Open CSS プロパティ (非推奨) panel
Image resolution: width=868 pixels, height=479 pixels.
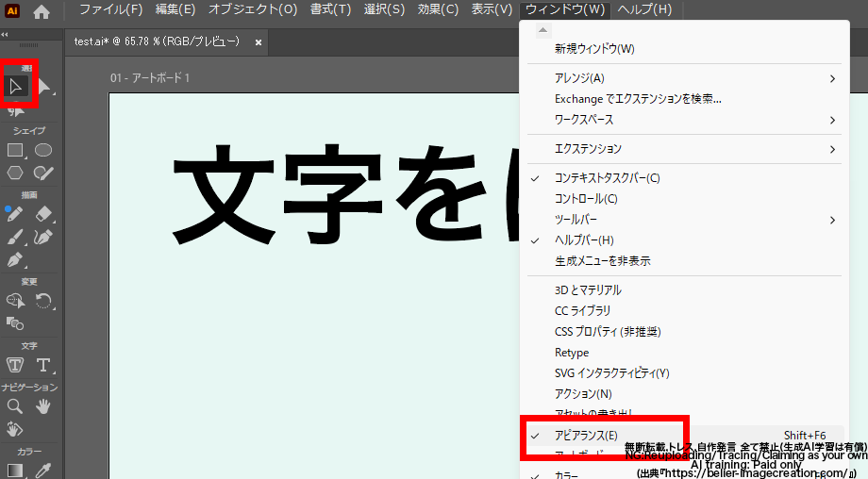[684, 332]
